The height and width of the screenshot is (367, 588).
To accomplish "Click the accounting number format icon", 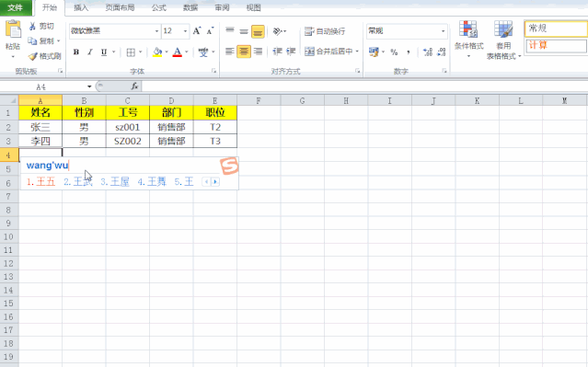I will pyautogui.click(x=374, y=52).
